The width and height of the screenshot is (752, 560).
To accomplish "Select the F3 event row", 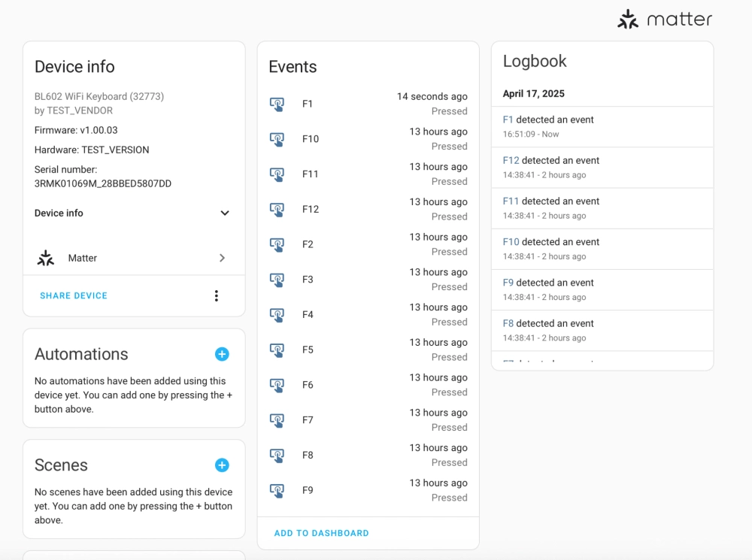I will click(x=368, y=280).
